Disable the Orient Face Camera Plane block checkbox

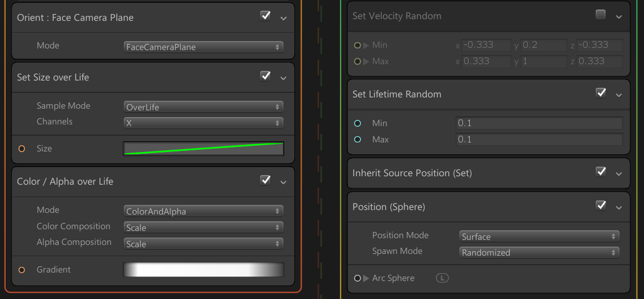pos(265,16)
